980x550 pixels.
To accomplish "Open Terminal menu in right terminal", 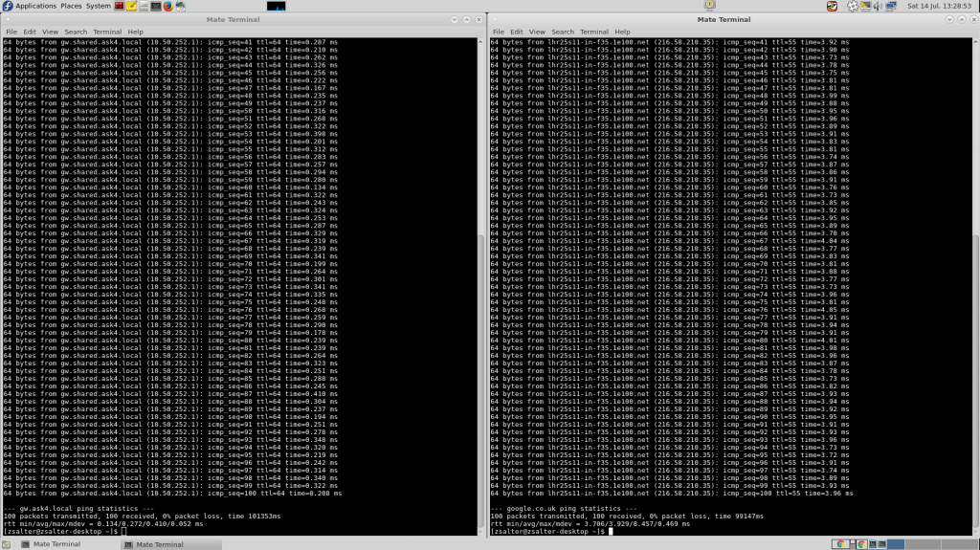I will click(593, 32).
